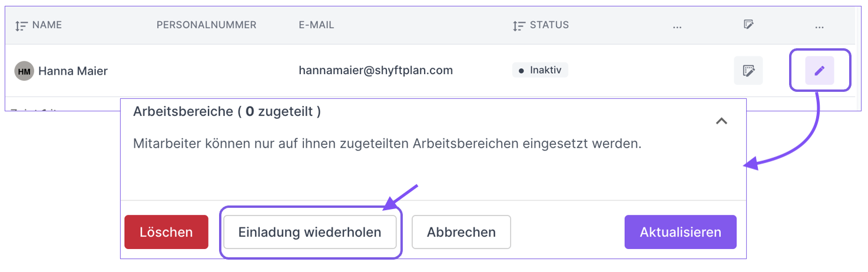This screenshot has height=272, width=868.
Task: Click the pencil edit icon for Hanna Maier
Action: [819, 71]
